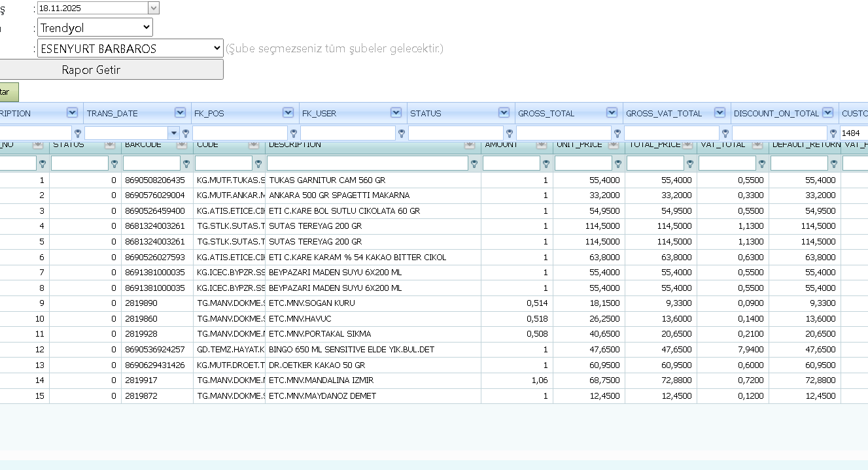Open the VAT_TOTAL detail column menu icon
Screen dimensions: 868x470
coord(757,144)
